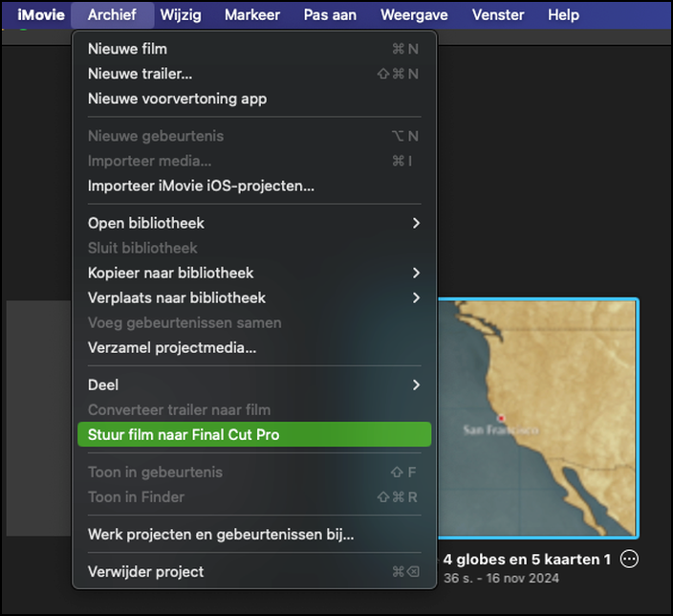Open the Markeer menu
673x616 pixels.
pyautogui.click(x=252, y=15)
